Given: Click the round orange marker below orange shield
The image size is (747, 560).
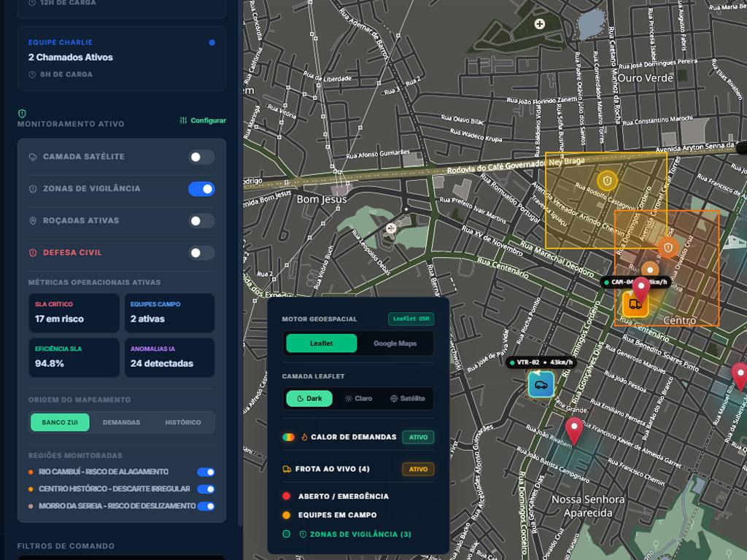Looking at the screenshot, I should pos(650,270).
